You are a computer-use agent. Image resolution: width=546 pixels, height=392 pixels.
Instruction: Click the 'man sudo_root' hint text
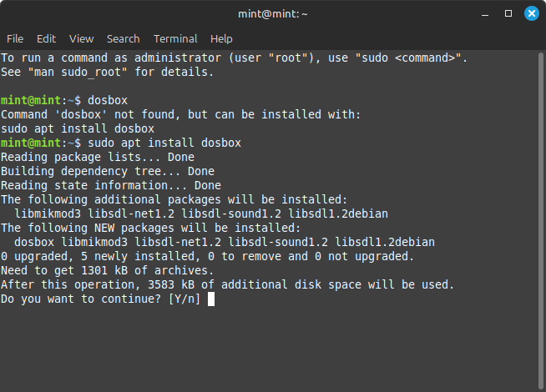pyautogui.click(x=107, y=72)
